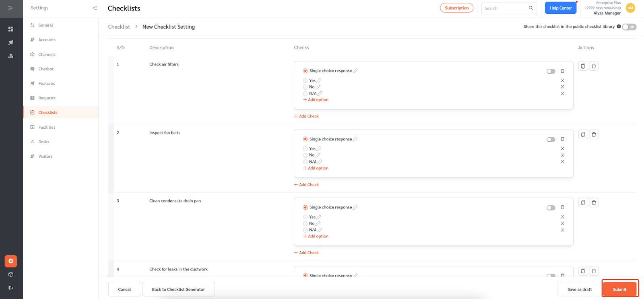
Task: Click the logout icon at rail bottom
Action: (x=11, y=288)
